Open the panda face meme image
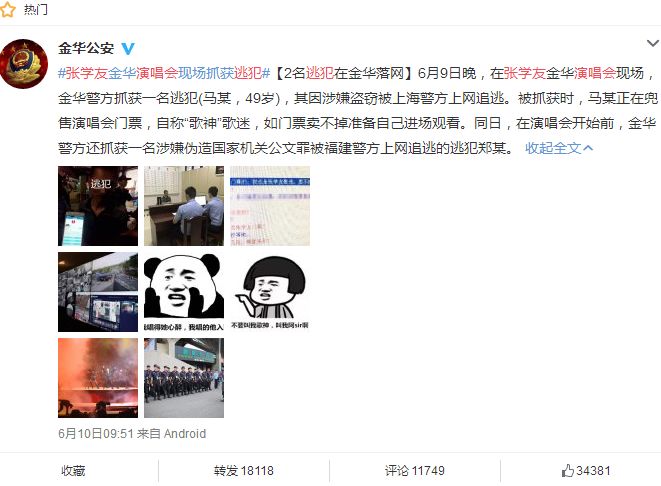Screen dimensions: 661x486 [x=184, y=292]
